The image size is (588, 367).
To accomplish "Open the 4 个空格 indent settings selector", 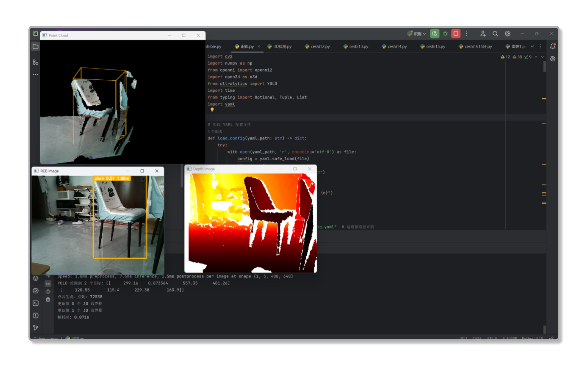I will point(509,338).
